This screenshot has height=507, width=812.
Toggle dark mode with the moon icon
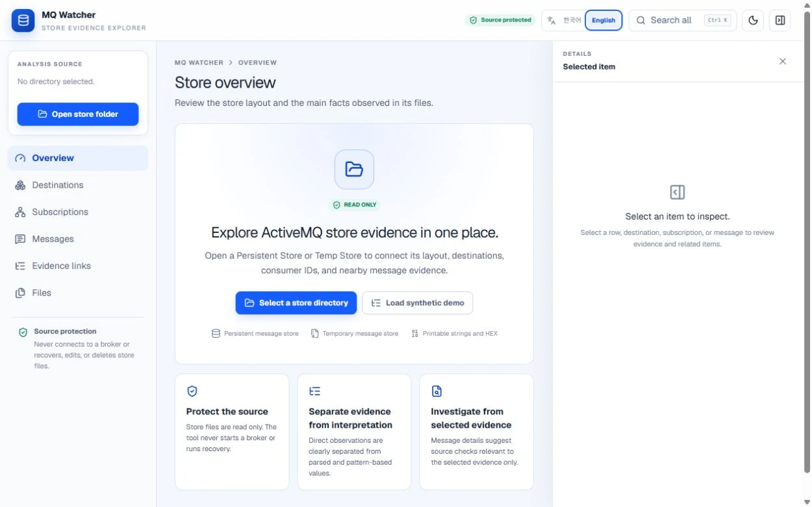pos(753,20)
